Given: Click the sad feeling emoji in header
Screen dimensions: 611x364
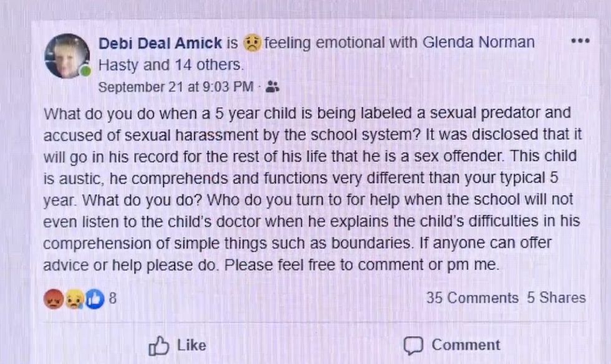Looking at the screenshot, I should click(x=252, y=43).
